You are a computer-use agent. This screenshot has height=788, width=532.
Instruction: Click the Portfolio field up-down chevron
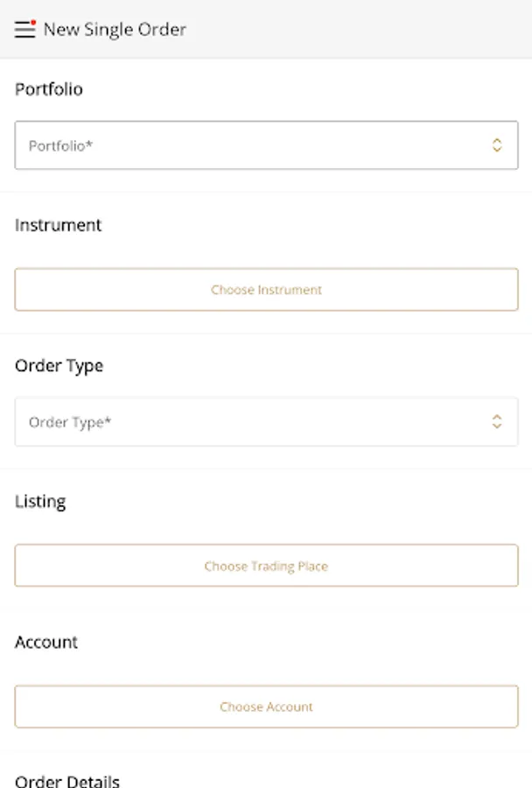click(x=496, y=145)
